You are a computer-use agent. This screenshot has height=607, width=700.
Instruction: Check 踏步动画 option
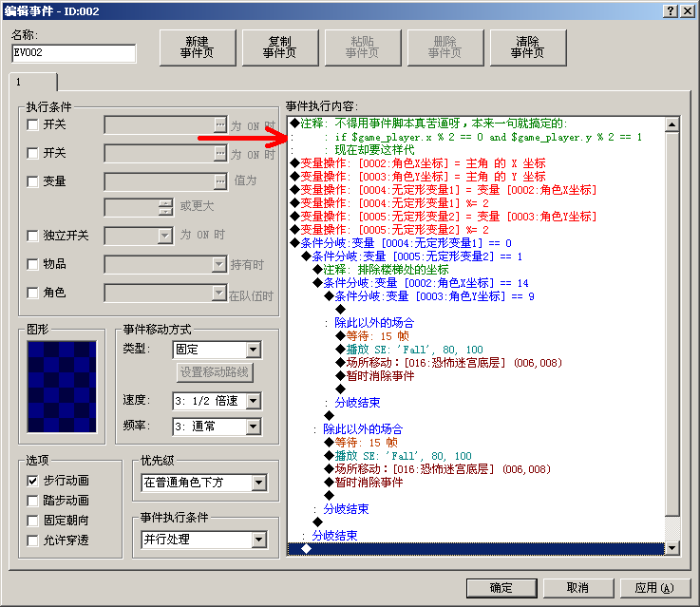32,501
